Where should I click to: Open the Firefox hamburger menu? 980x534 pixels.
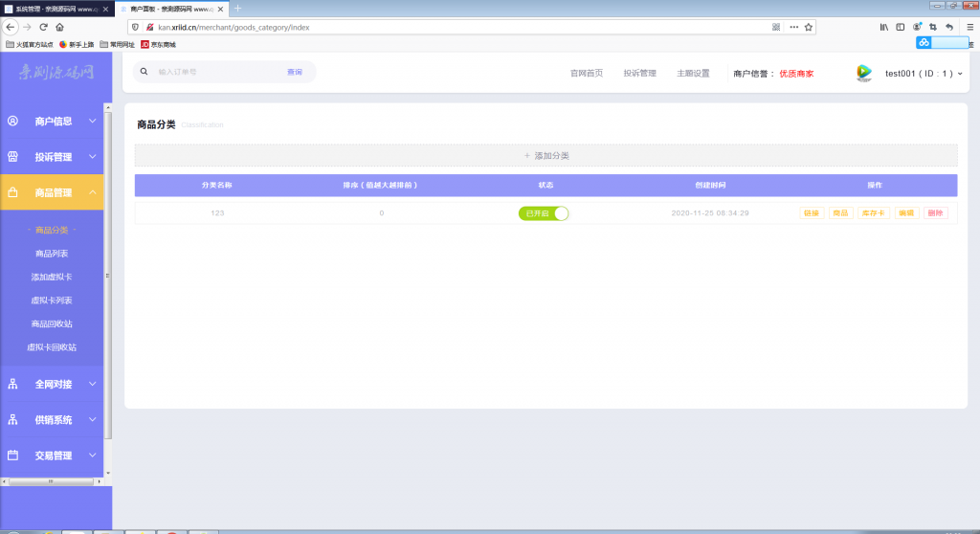tap(967, 27)
